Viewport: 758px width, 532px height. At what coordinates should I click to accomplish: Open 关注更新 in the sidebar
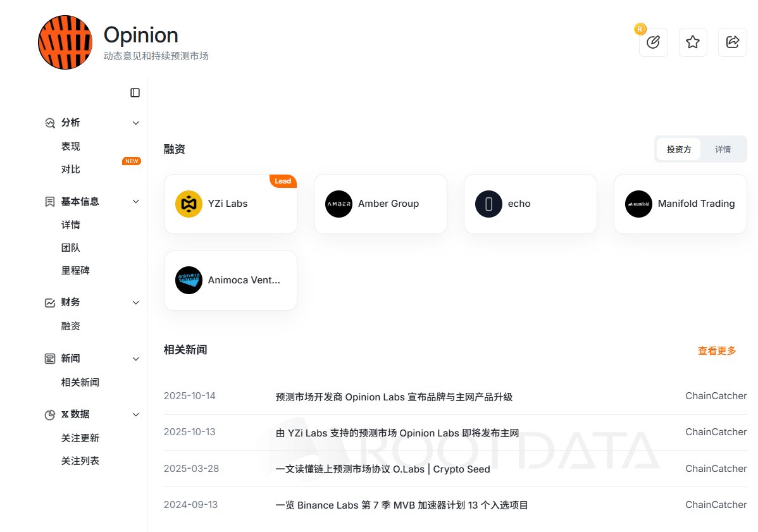(x=80, y=438)
